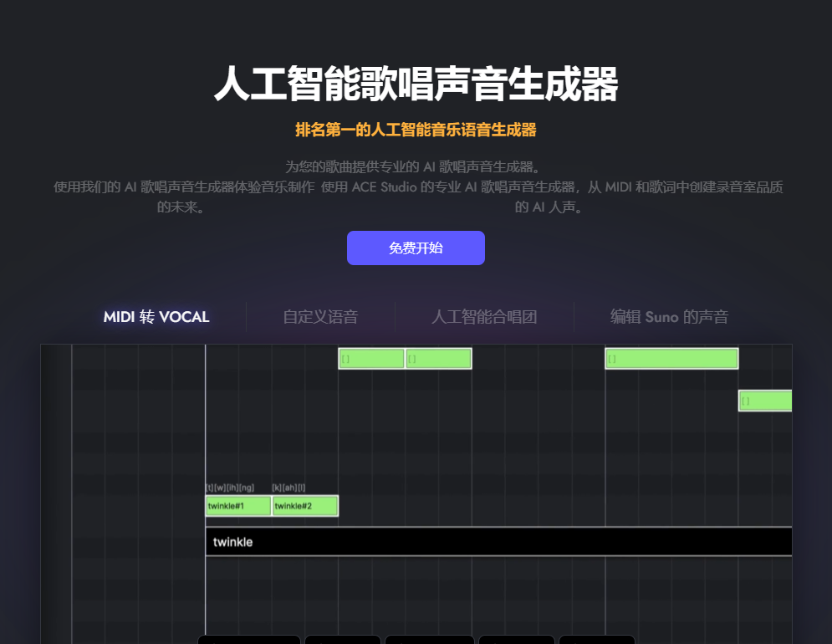Select the MIDI 转 VOCAL tab
832x644 pixels.
[156, 317]
